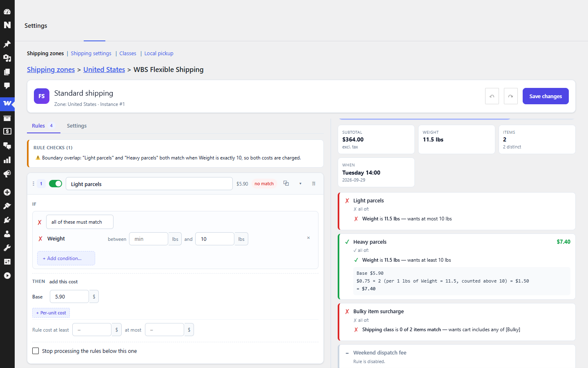Viewport: 588px width, 368px height.
Task: Remove the Weight condition with the x
Action: (x=308, y=238)
